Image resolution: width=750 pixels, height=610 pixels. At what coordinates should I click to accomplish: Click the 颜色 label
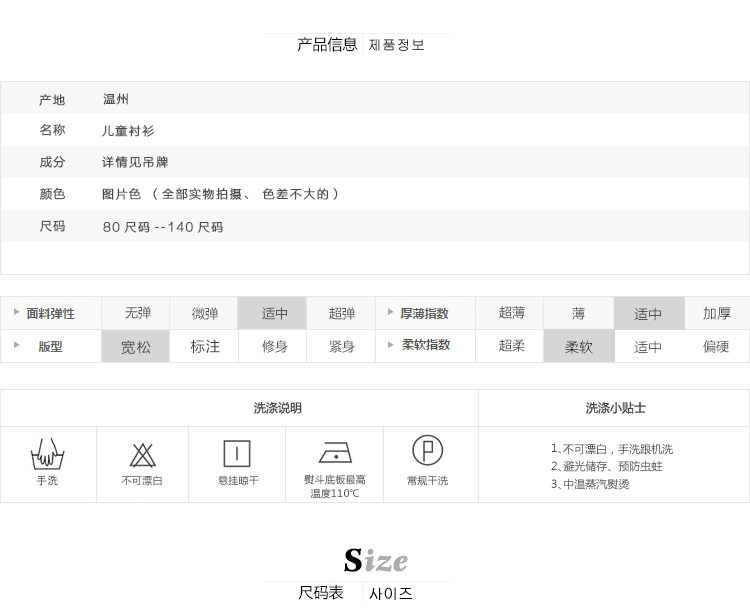click(x=52, y=194)
